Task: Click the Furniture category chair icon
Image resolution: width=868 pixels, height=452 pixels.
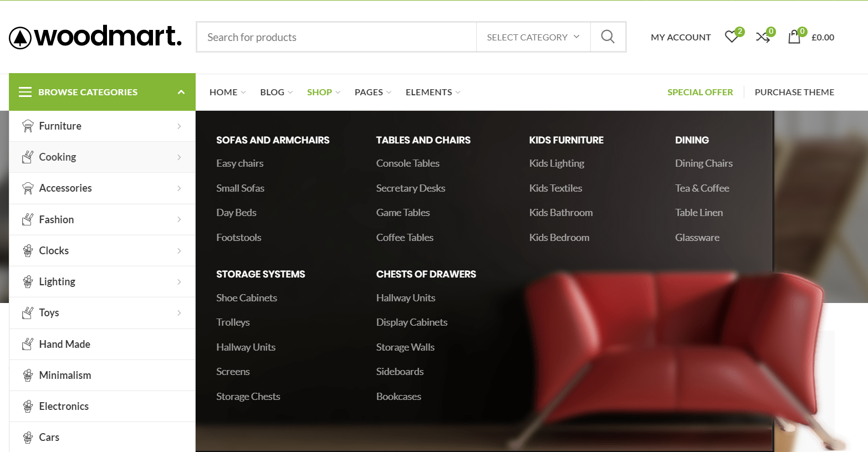Action: (28, 126)
